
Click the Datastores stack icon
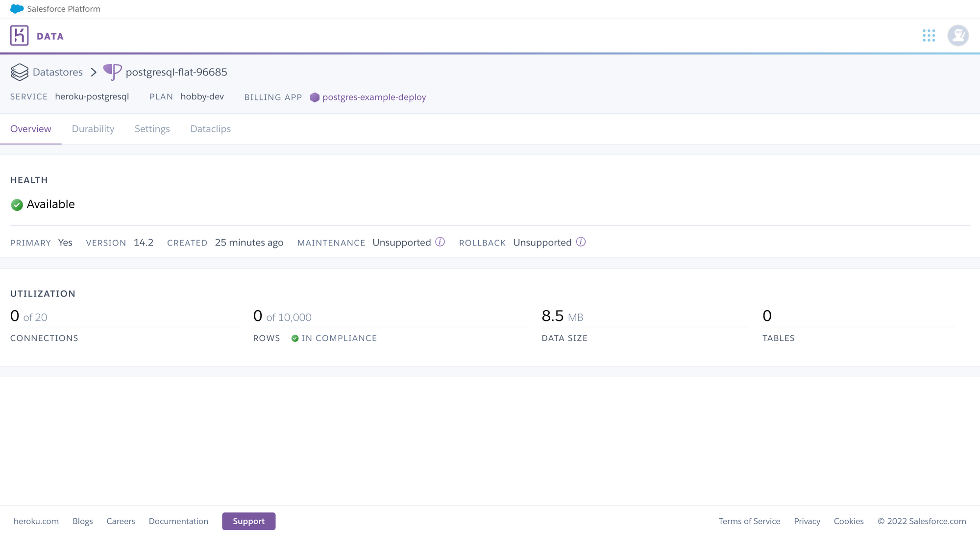[20, 72]
